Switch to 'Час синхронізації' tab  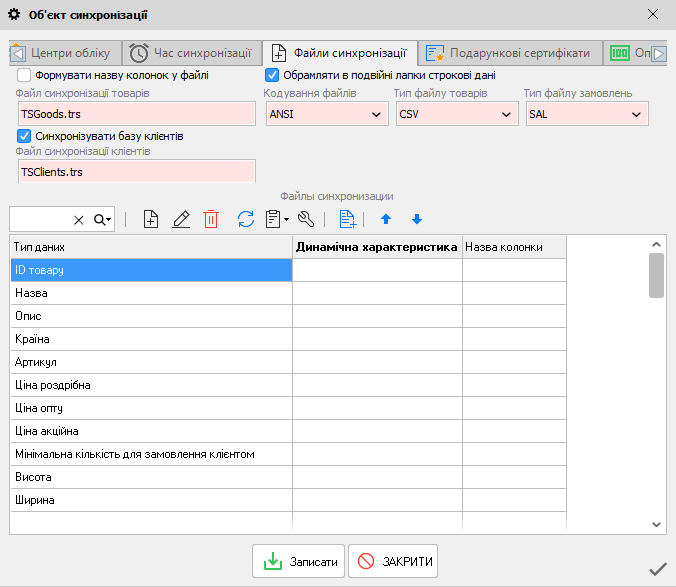(x=192, y=53)
